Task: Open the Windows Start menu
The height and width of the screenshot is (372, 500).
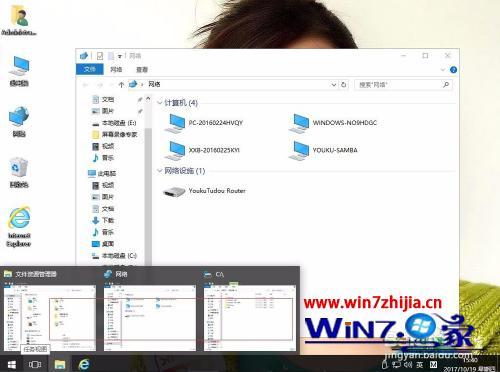Action: [12, 364]
